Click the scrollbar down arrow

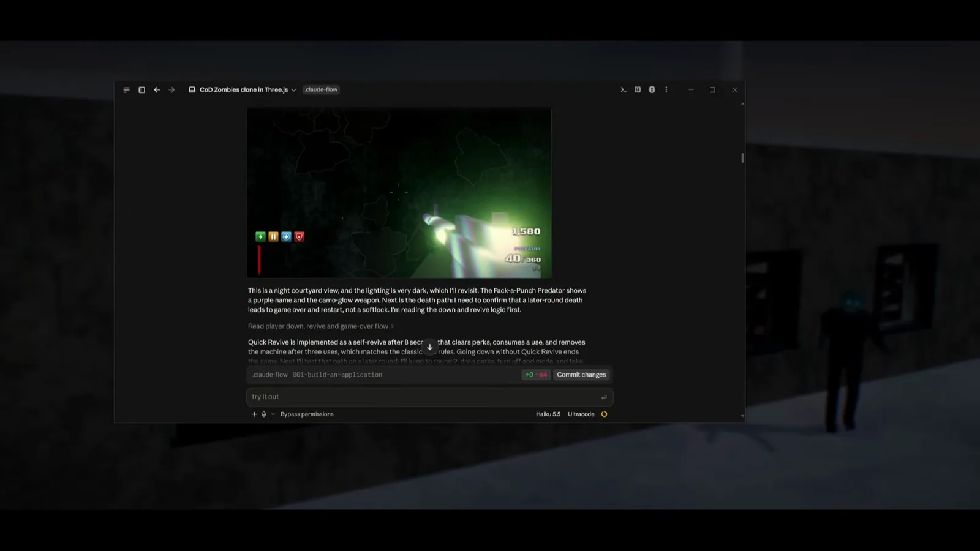click(742, 416)
